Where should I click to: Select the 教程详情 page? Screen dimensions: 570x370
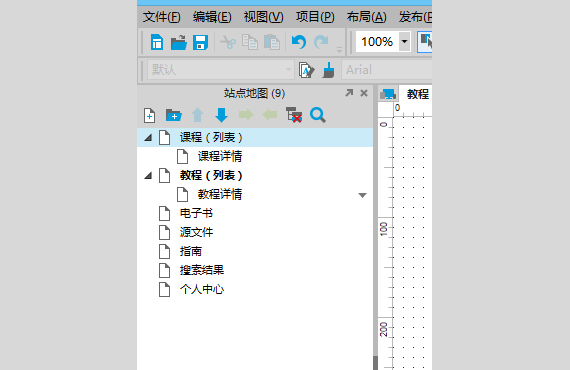pos(255,194)
